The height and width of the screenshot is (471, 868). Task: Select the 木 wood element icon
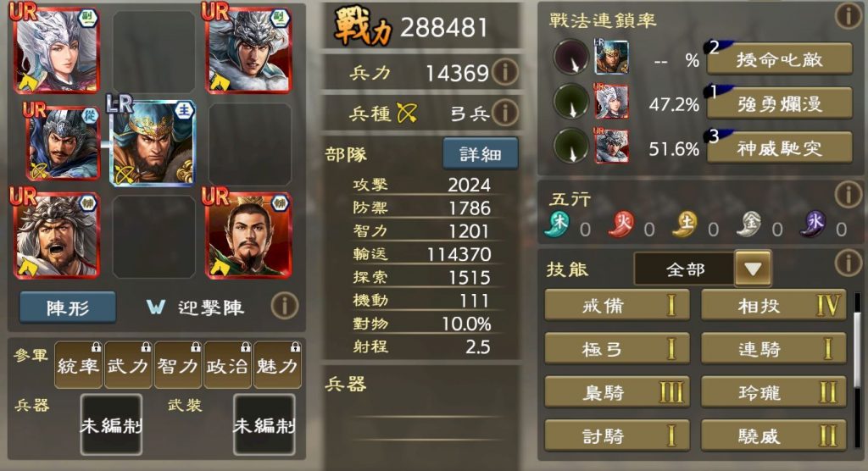click(558, 224)
